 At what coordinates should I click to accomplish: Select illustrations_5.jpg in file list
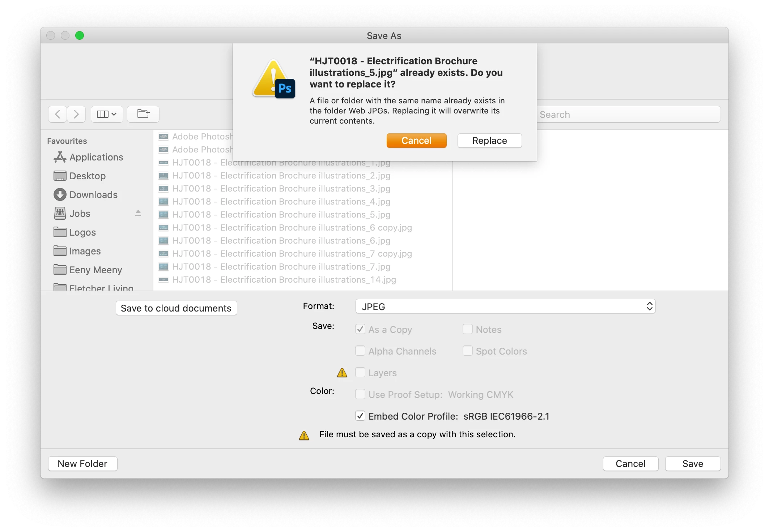click(281, 215)
